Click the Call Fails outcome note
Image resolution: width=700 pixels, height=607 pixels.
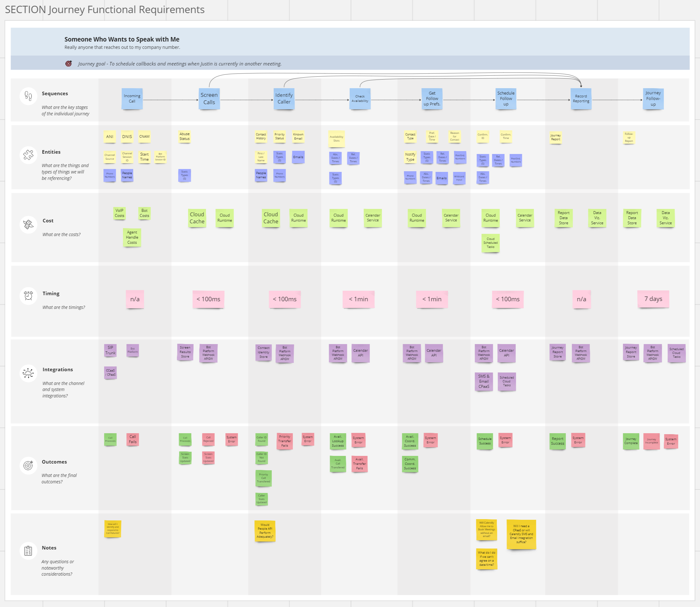coord(133,439)
